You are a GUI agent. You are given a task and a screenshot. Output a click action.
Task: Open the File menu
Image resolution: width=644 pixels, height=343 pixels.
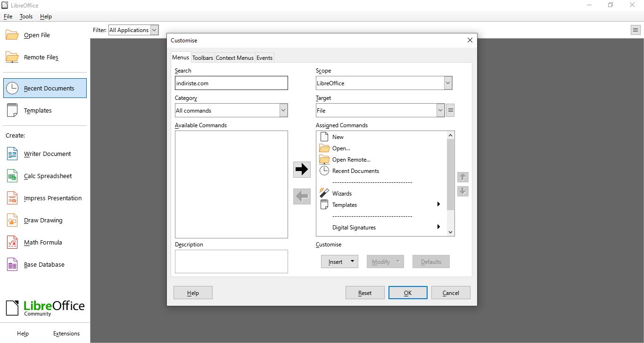(8, 16)
